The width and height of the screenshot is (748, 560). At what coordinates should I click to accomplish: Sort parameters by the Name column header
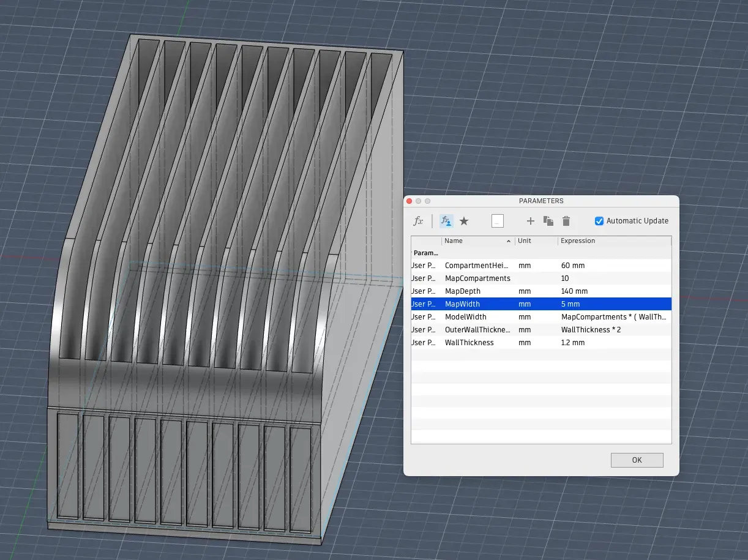477,241
